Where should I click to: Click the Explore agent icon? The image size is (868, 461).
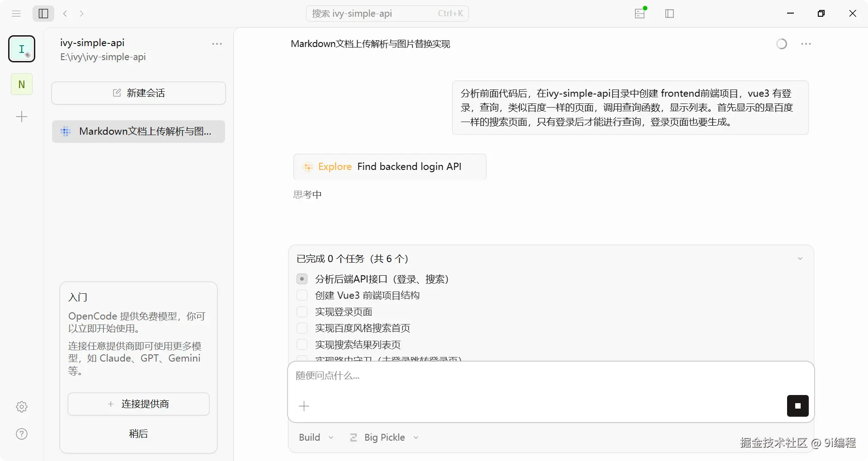click(x=308, y=167)
